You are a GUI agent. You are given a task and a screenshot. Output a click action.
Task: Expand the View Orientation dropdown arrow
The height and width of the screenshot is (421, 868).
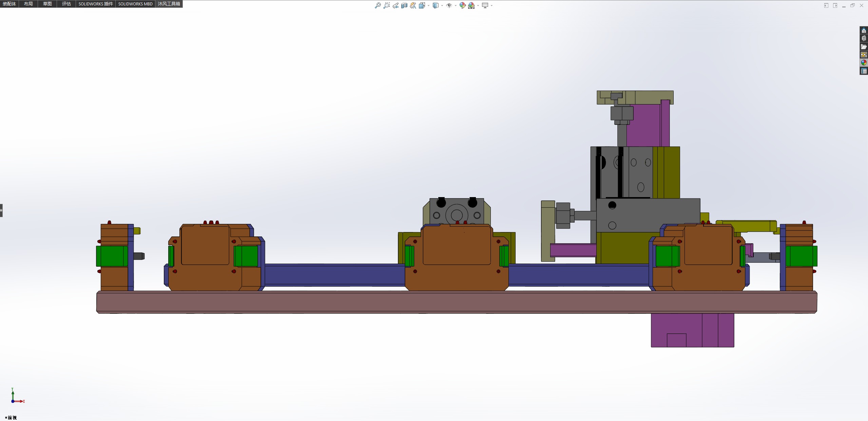tap(428, 5)
